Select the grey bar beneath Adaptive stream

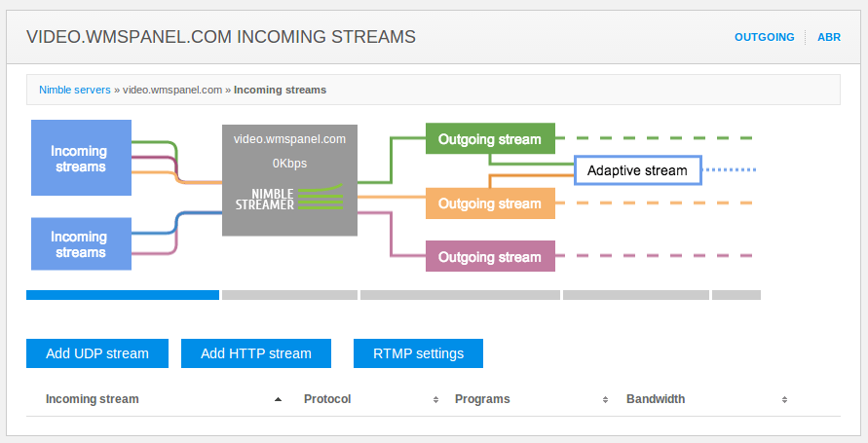636,295
